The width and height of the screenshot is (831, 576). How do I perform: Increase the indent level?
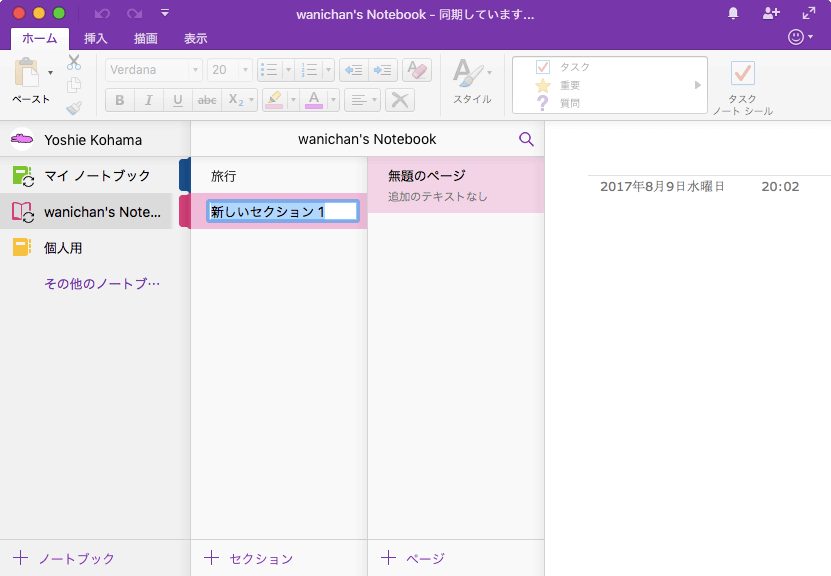tap(383, 70)
